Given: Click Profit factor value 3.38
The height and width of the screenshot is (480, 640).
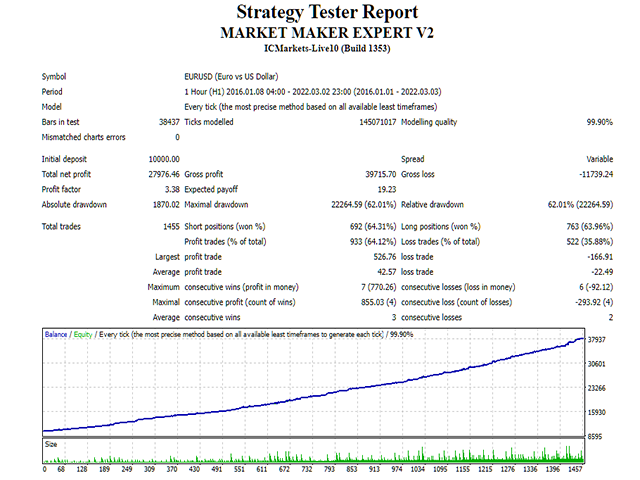Looking at the screenshot, I should click(172, 189).
